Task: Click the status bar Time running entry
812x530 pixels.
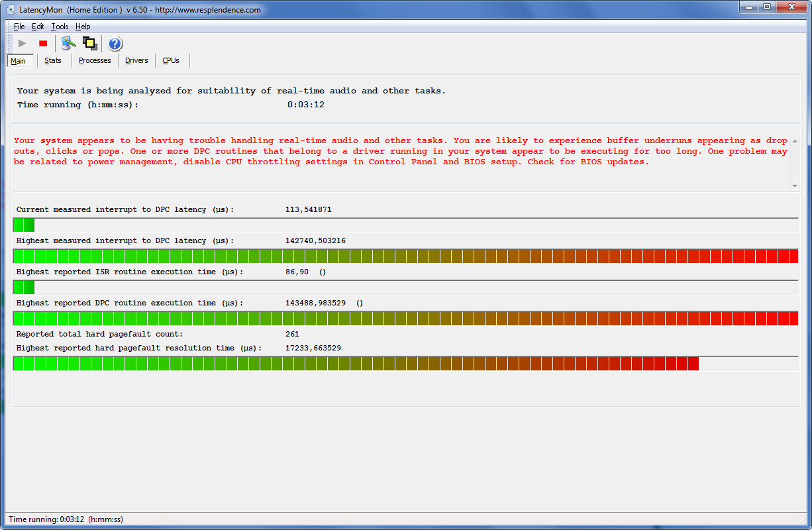Action: tap(66, 519)
